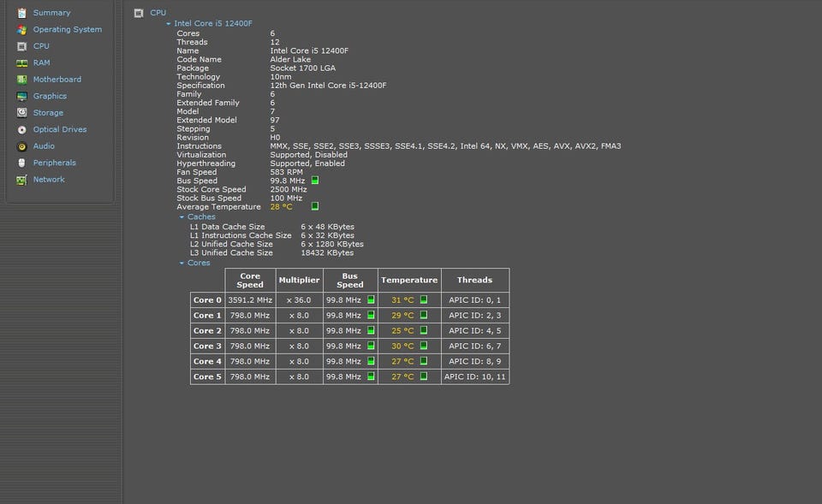Open the Audio section
This screenshot has height=504, width=822.
click(44, 146)
